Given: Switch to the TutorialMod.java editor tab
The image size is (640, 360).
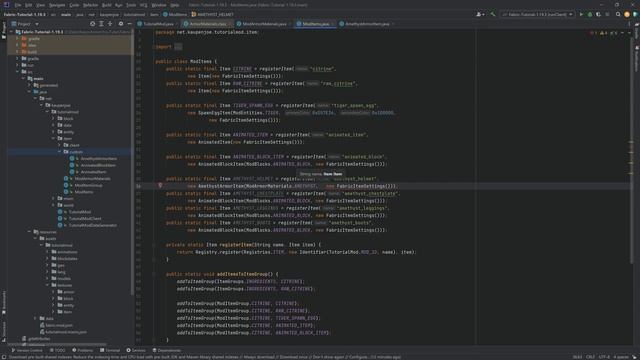Looking at the screenshot, I should (158, 24).
